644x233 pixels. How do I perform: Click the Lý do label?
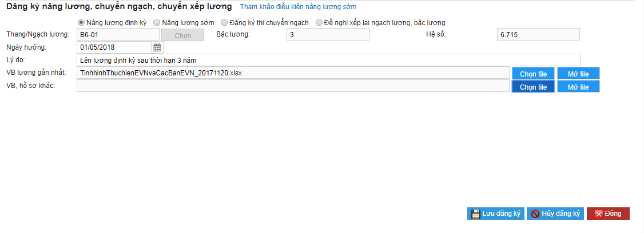click(x=16, y=60)
